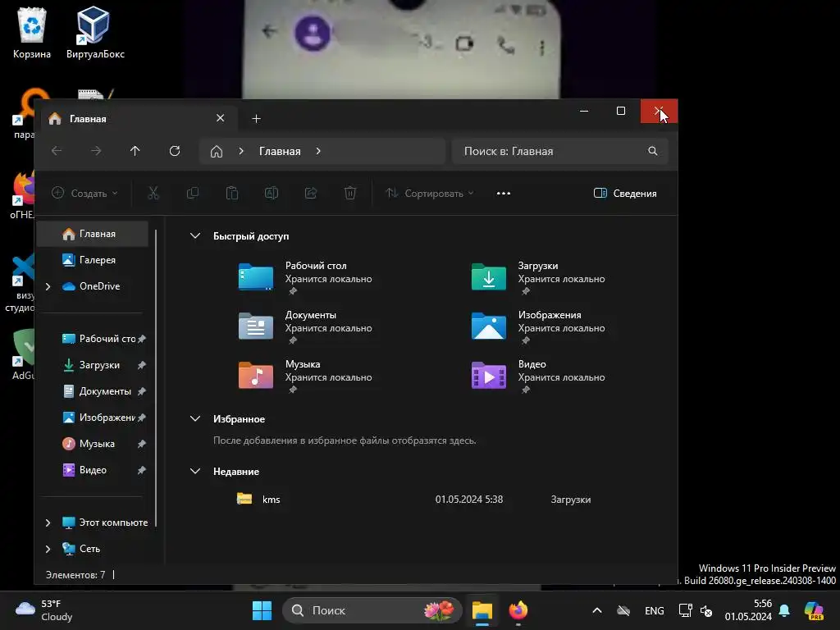The width and height of the screenshot is (840, 630).
Task: Click pin icon beside Музыка in sidebar
Action: (x=141, y=444)
